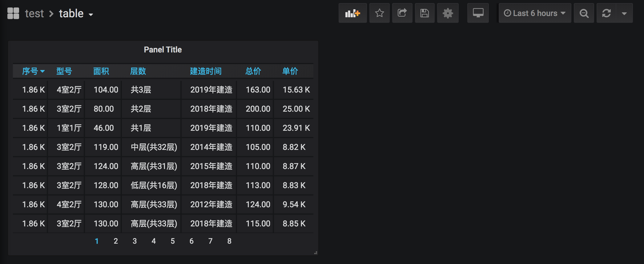Sort by the 总价 column header
The height and width of the screenshot is (264, 644).
pyautogui.click(x=253, y=71)
